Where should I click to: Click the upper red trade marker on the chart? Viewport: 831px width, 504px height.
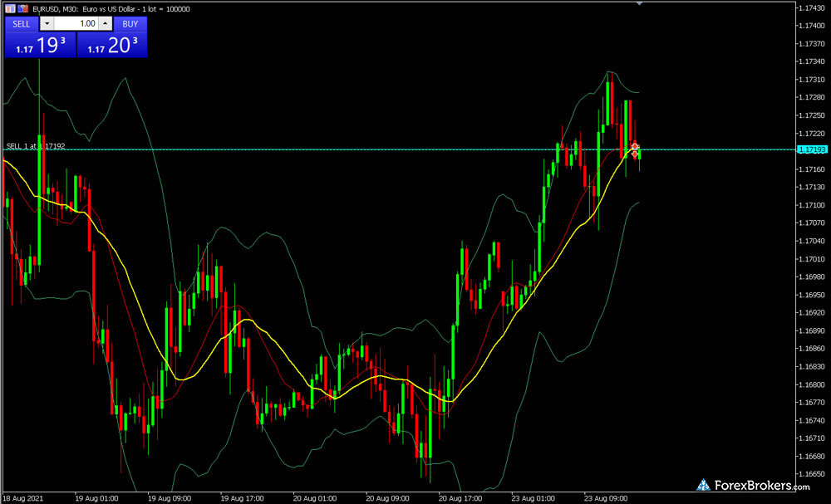[x=635, y=146]
